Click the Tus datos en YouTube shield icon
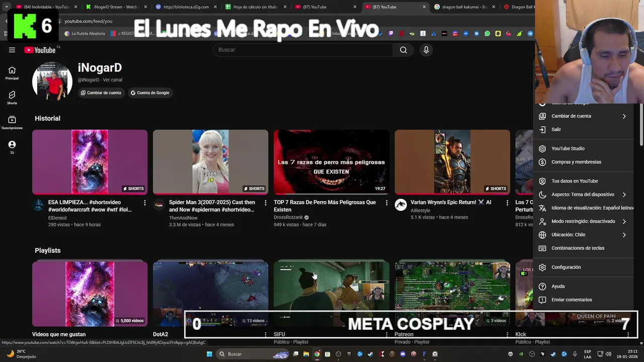The image size is (644, 362). (542, 181)
